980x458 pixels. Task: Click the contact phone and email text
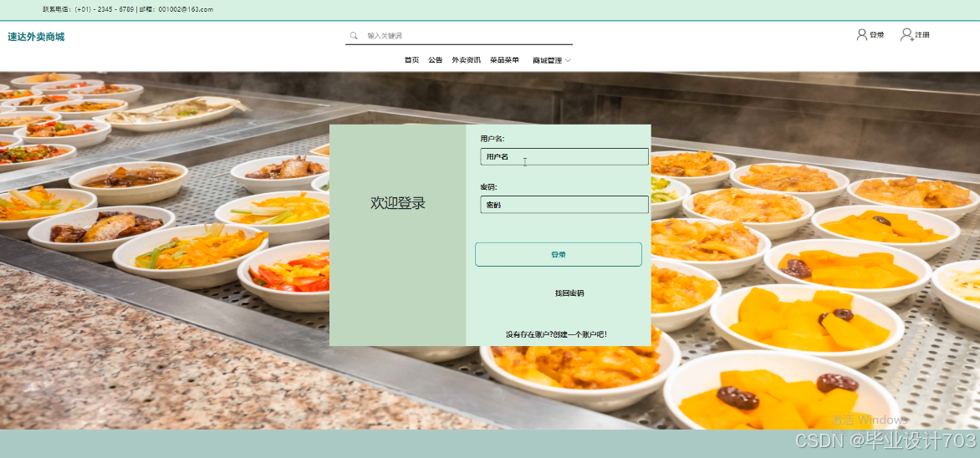[128, 9]
